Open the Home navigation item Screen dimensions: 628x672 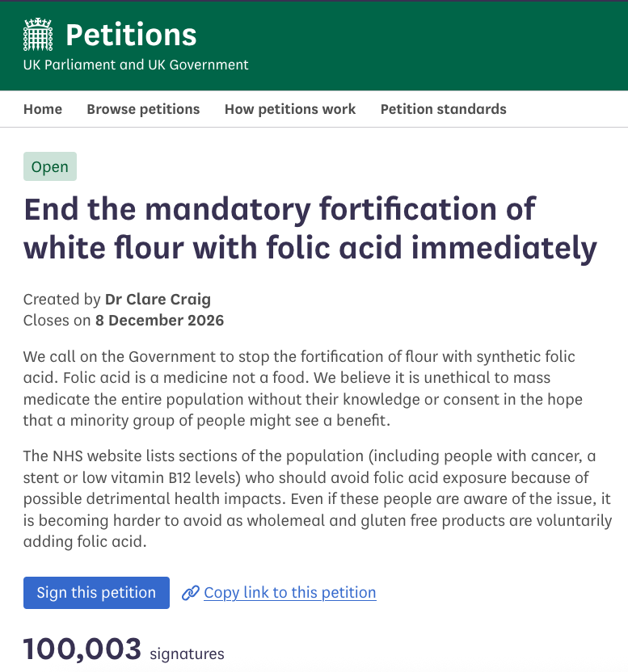point(43,109)
